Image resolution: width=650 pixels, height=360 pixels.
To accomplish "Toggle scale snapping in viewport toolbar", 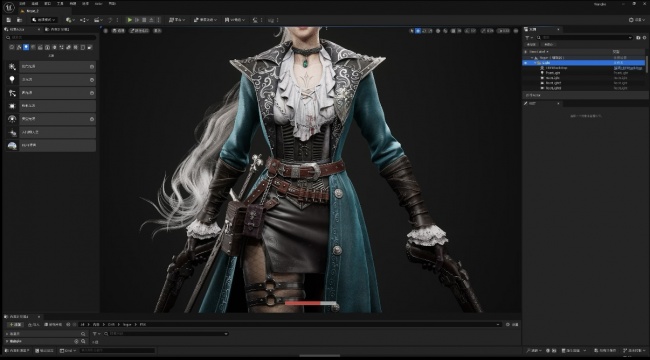I will (483, 31).
